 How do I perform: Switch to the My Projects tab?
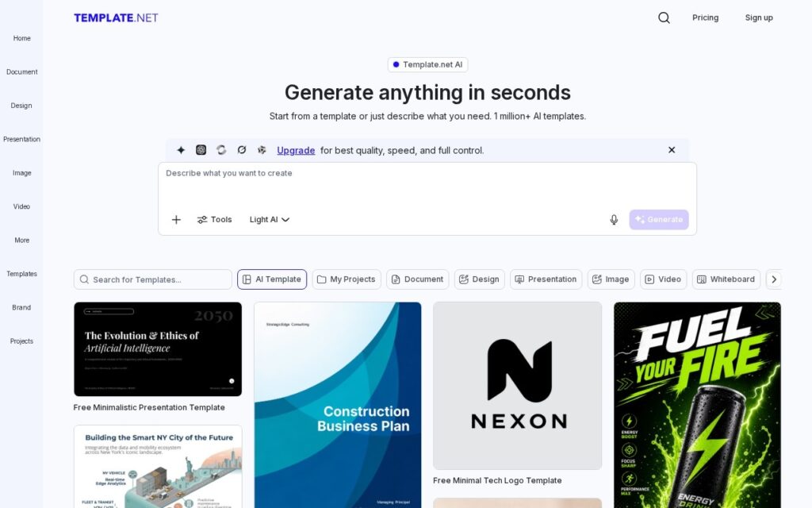347,279
